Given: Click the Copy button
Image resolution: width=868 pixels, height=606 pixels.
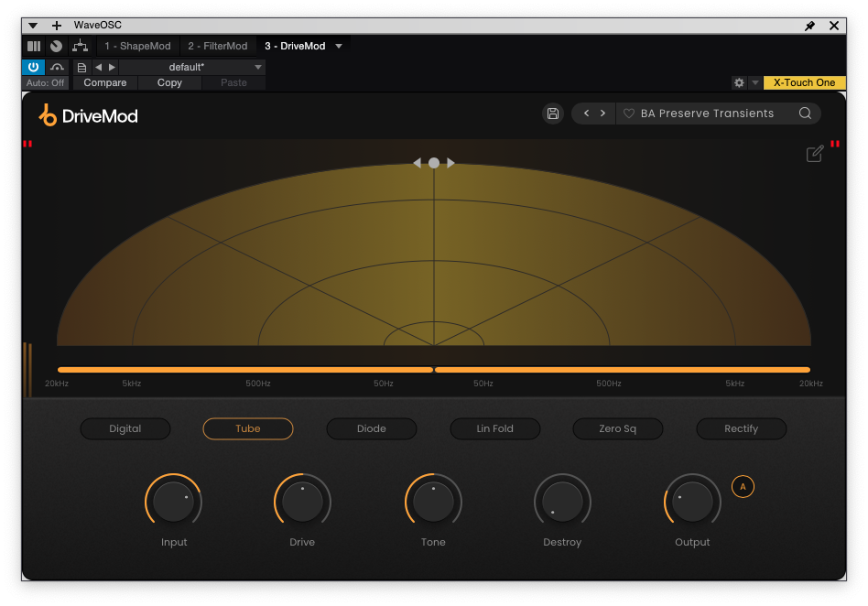Looking at the screenshot, I should [x=169, y=82].
